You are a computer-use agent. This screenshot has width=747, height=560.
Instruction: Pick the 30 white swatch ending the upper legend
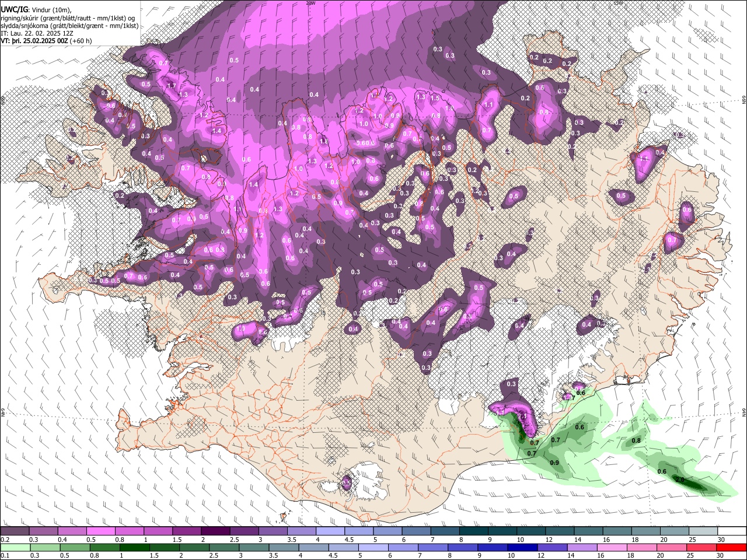(731, 531)
